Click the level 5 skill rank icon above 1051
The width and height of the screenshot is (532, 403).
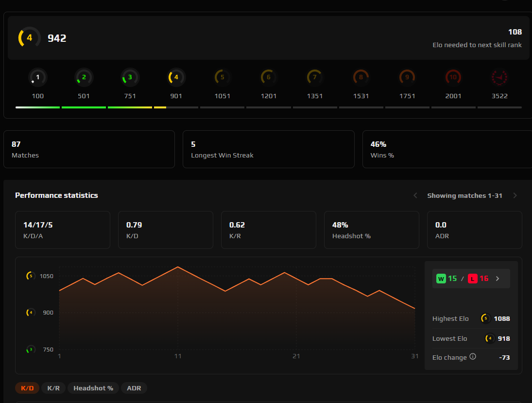[222, 77]
